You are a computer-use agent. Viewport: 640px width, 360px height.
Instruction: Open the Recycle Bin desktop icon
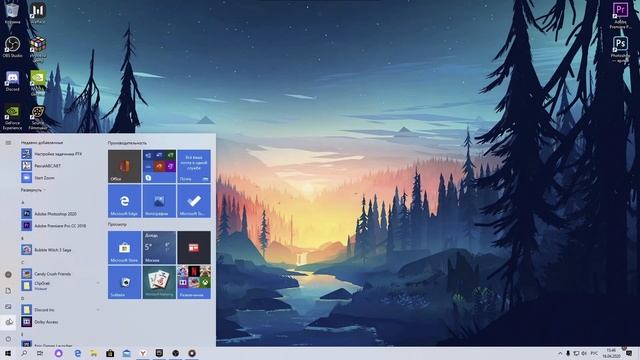(x=12, y=13)
